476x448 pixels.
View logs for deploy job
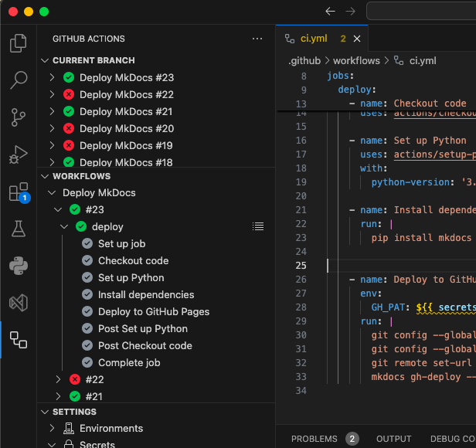[258, 226]
